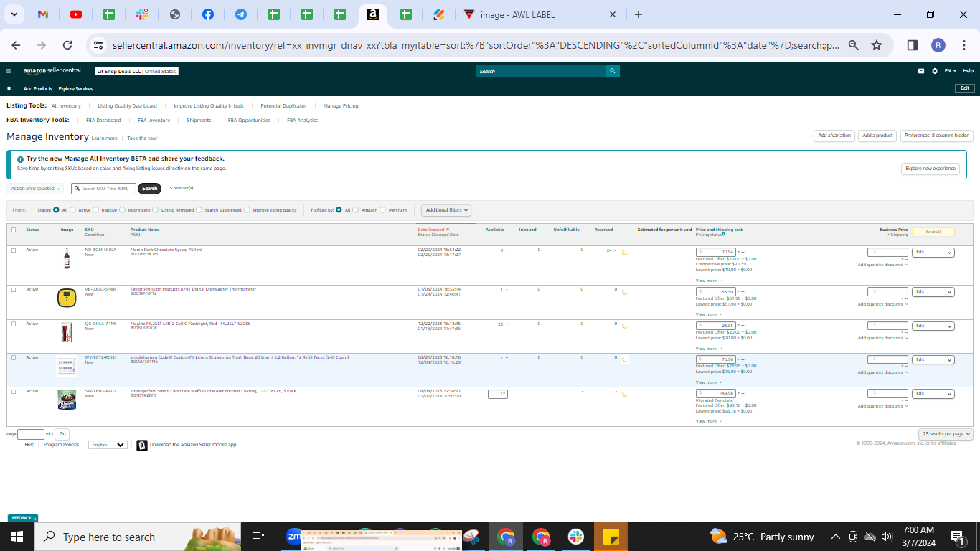Expand Add quantity discounts for Maglite row
Screen dimensions: 980x551
coord(883,338)
